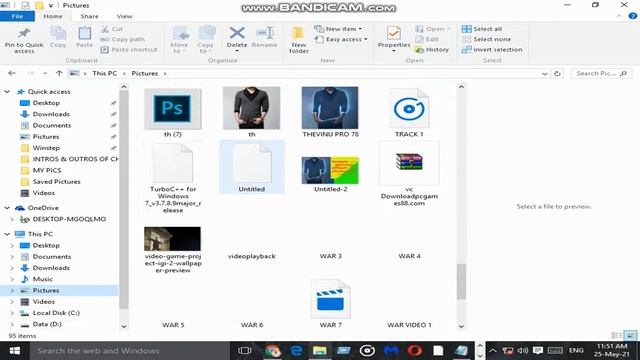Click the Cut scissors icon
This screenshot has width=640, height=360.
(x=105, y=29)
